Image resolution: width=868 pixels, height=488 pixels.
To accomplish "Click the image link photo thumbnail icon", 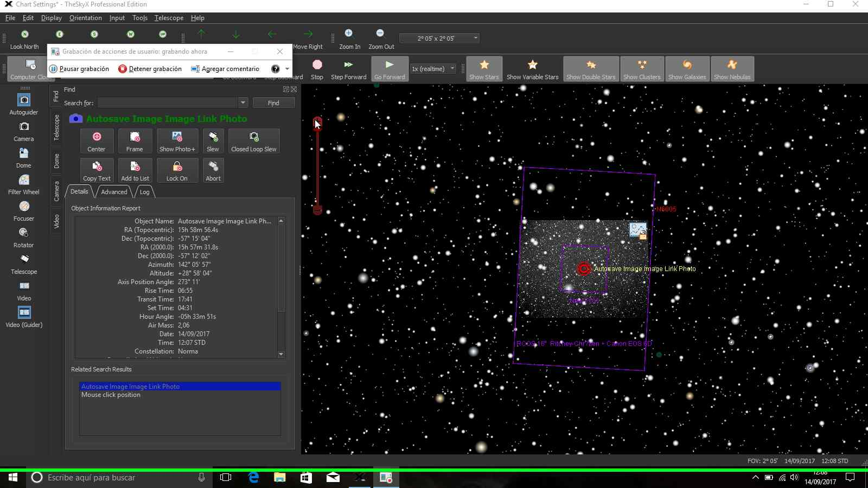I will tap(638, 230).
